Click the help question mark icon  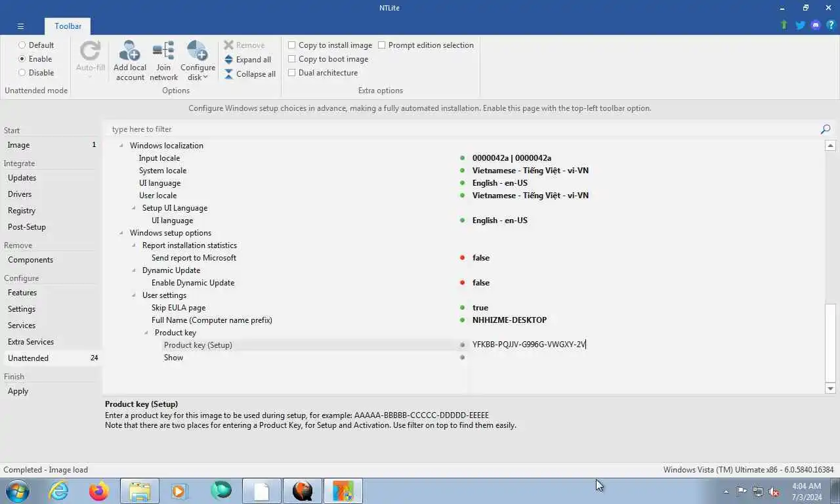coord(831,25)
